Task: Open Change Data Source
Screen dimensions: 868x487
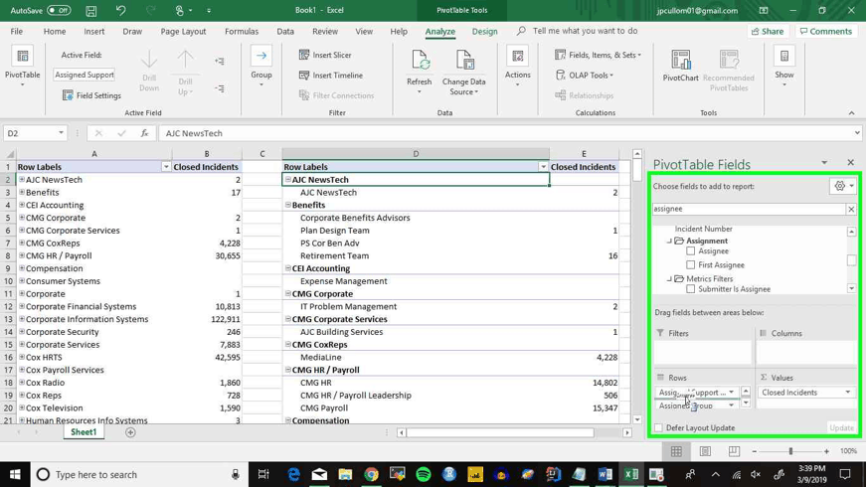Action: pos(464,72)
